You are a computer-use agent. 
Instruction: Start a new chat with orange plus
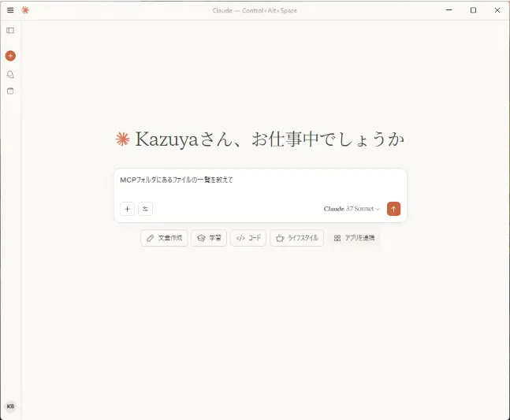[x=10, y=56]
